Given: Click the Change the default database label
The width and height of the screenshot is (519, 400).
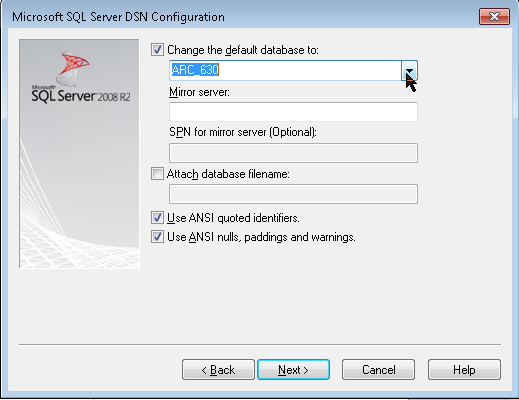Looking at the screenshot, I should (x=243, y=50).
